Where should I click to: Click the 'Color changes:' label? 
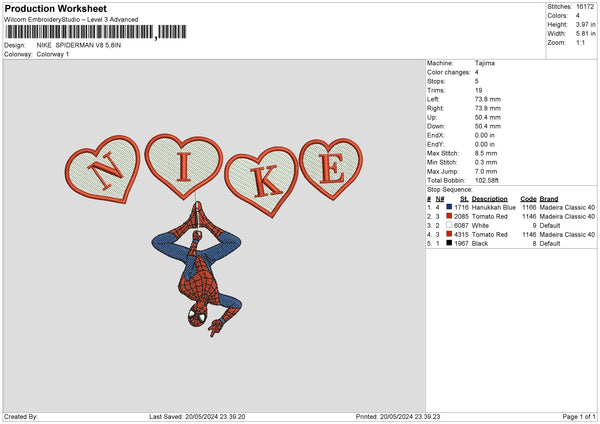tap(448, 72)
